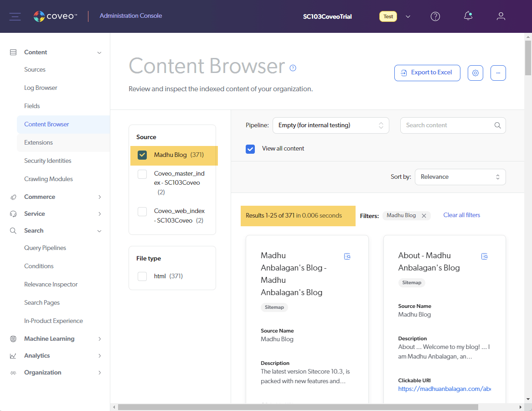Screen dimensions: 532x411
Task: Open Query Pipelines in sidebar
Action: 45,248
